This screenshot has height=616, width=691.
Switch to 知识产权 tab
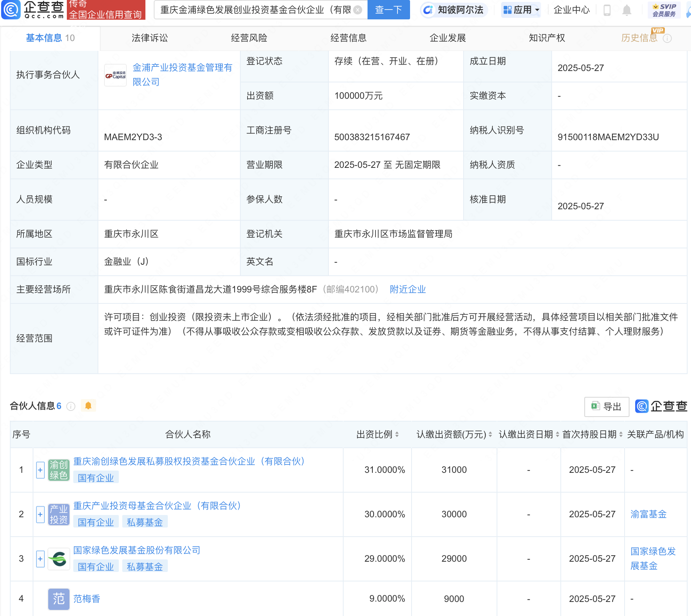click(547, 38)
